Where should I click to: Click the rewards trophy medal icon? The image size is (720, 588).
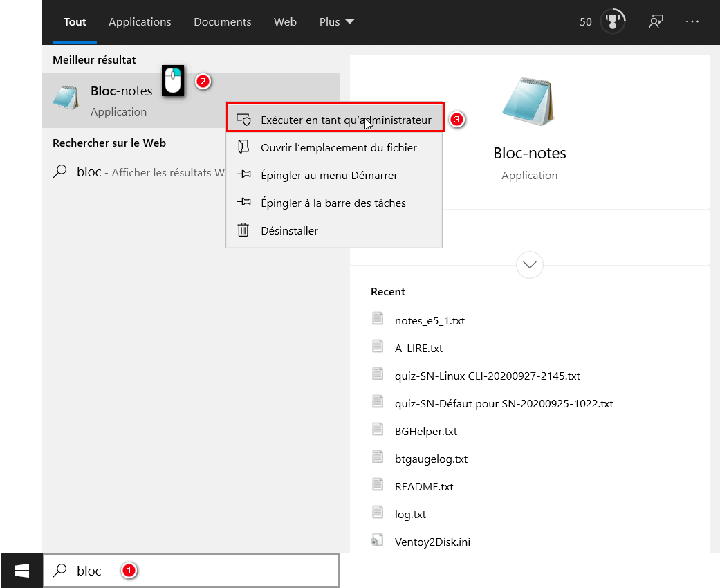(x=613, y=21)
